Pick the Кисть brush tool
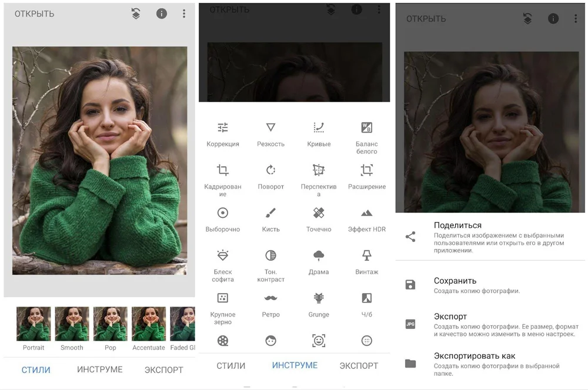Image resolution: width=588 pixels, height=390 pixels. click(x=270, y=218)
